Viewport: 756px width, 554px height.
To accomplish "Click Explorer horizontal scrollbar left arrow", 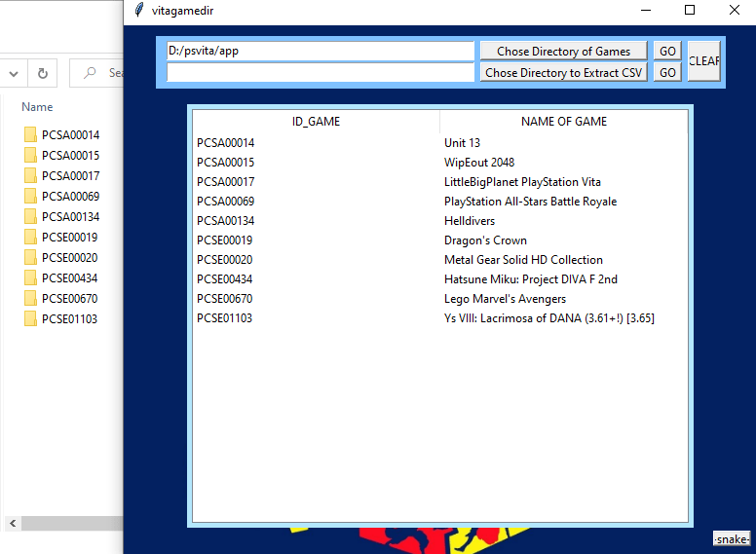I will [13, 523].
